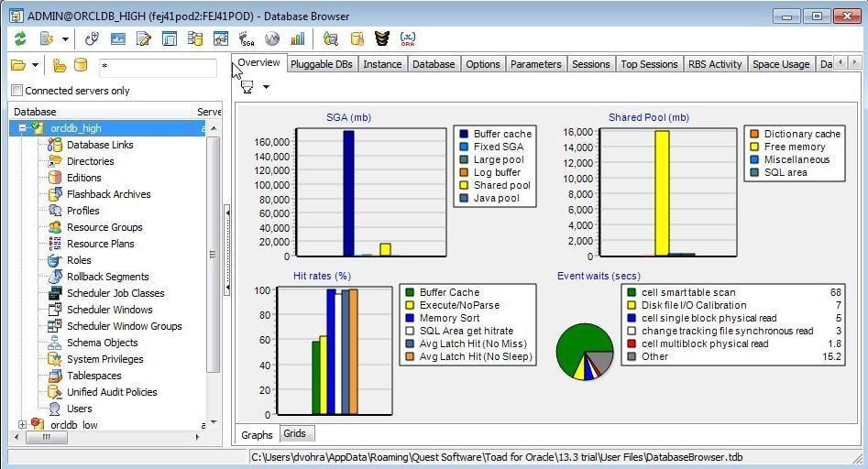Viewport: 868px width, 469px height.
Task: Click the ORA parameters toolbar icon
Action: [x=408, y=38]
